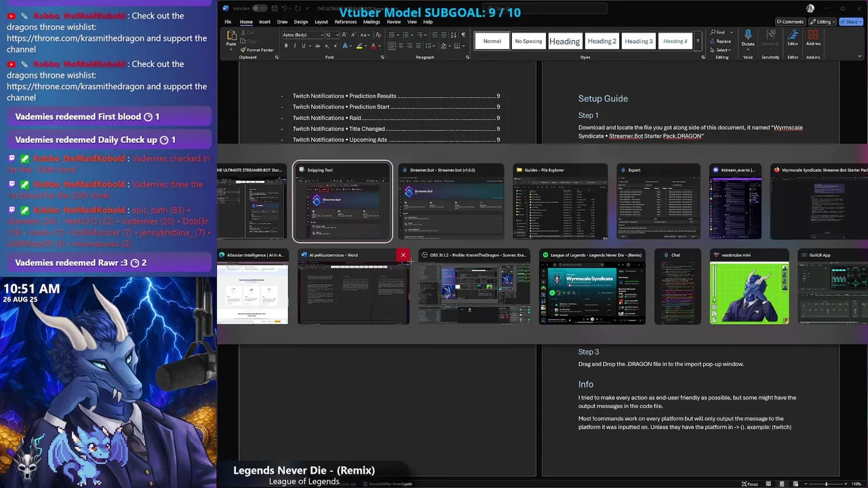Adjust the zoom slider in status bar

[x=826, y=484]
